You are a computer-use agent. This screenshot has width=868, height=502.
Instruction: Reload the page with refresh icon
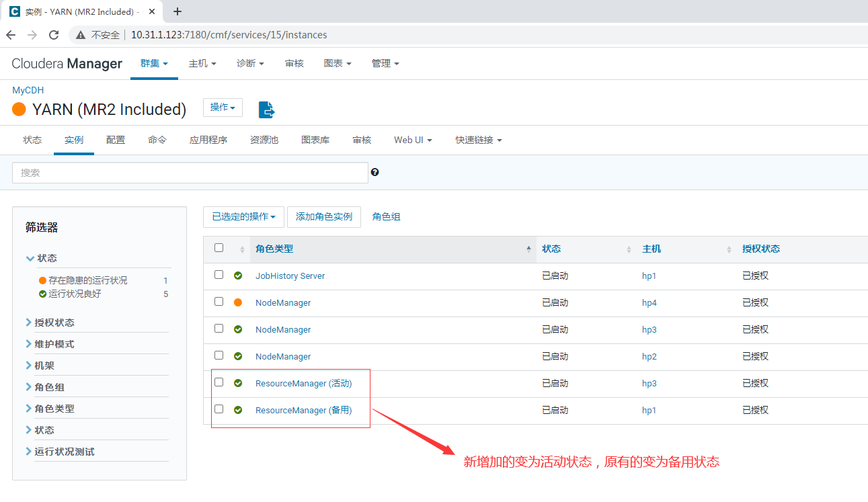tap(54, 35)
